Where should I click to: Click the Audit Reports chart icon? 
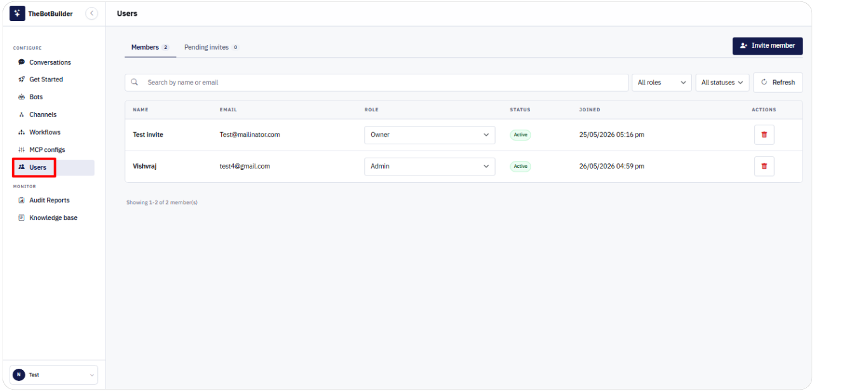pyautogui.click(x=22, y=200)
